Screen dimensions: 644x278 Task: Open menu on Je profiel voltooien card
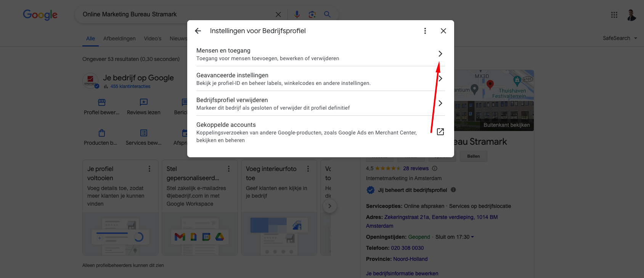pos(149,169)
